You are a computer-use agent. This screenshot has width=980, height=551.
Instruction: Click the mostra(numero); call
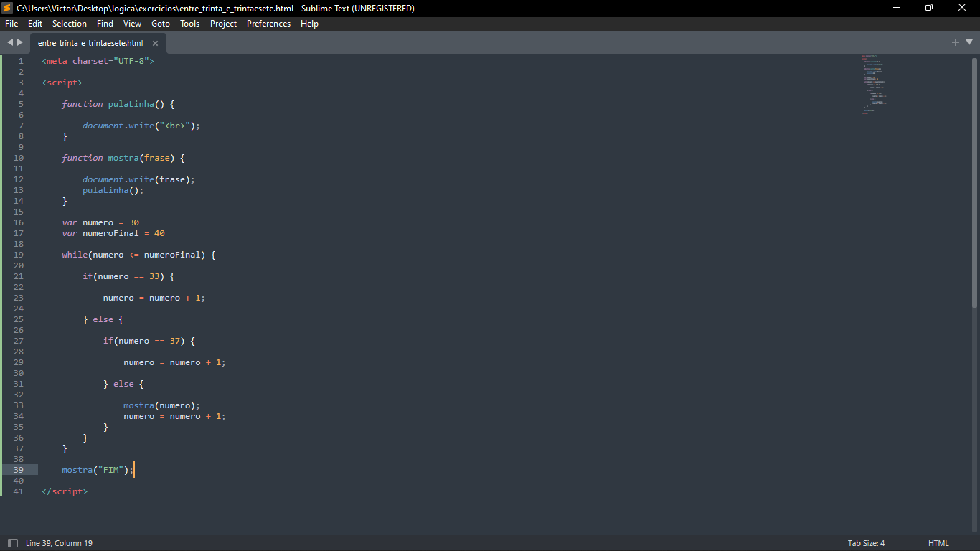[x=162, y=405]
